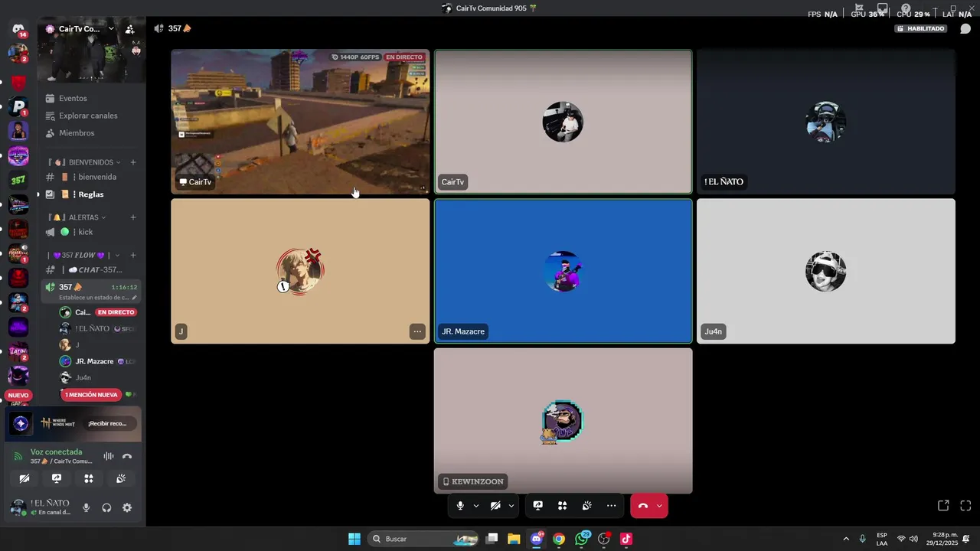
Task: Open Discord direct messages home icon
Action: [18, 29]
